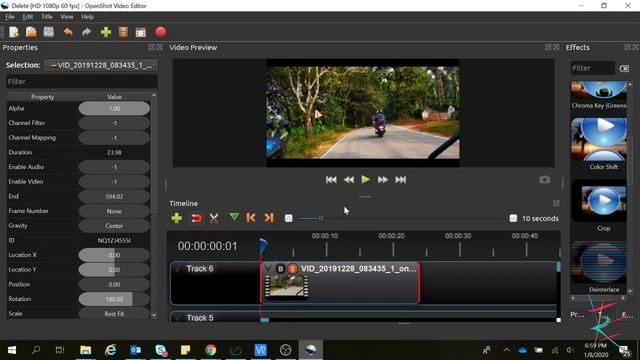
Task: Center the timeline on the playhead
Action: point(289,218)
